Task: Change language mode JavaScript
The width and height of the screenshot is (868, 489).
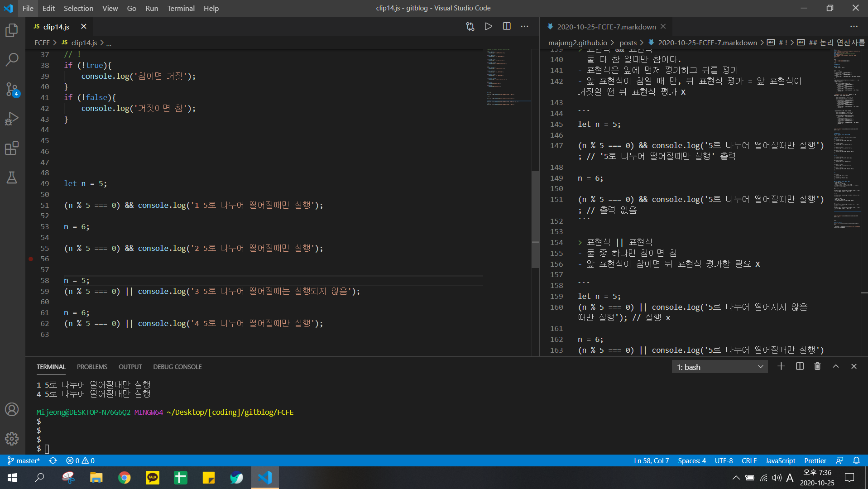Action: tap(780, 460)
